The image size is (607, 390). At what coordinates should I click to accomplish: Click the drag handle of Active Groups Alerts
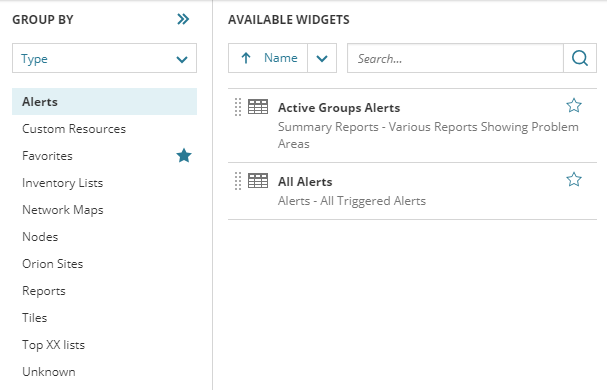click(x=238, y=107)
